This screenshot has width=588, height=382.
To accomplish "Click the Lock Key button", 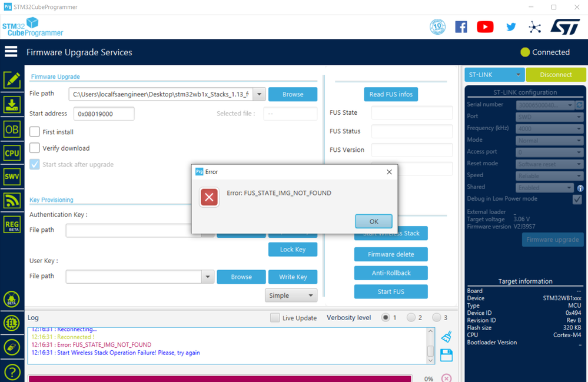I will click(293, 250).
